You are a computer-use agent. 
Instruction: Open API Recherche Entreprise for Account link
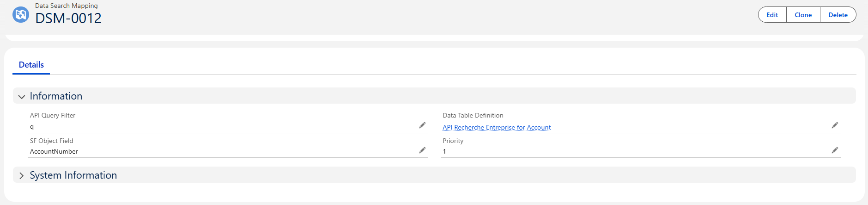point(497,127)
